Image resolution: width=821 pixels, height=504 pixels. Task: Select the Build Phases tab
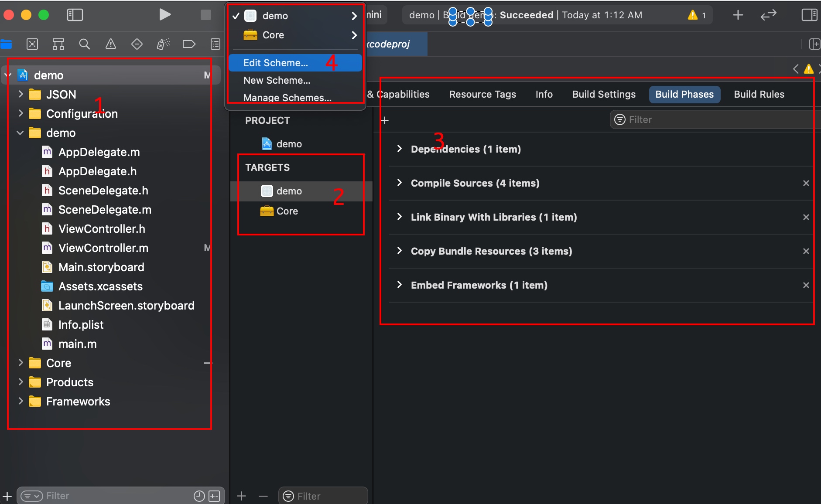tap(684, 94)
